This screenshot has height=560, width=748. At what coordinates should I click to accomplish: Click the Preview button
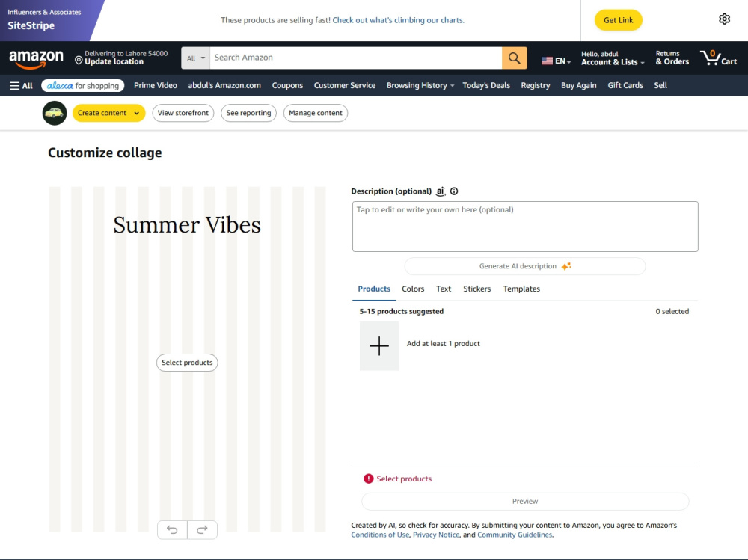(x=525, y=502)
